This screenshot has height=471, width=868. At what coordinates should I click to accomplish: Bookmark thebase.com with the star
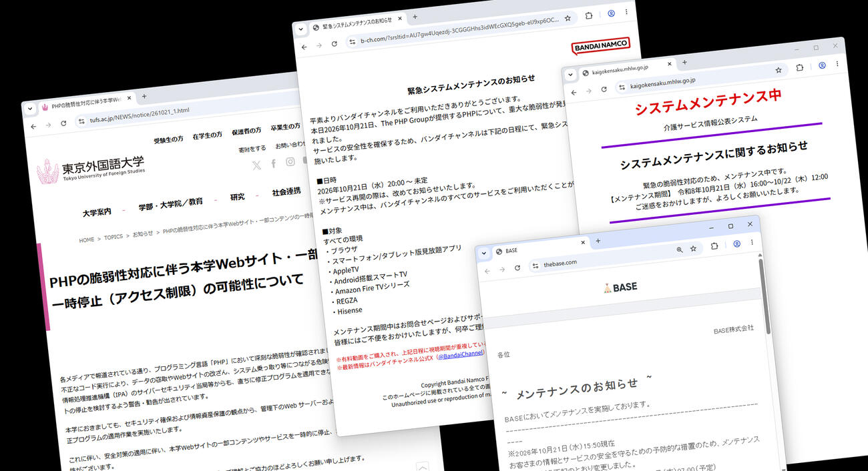click(x=693, y=248)
